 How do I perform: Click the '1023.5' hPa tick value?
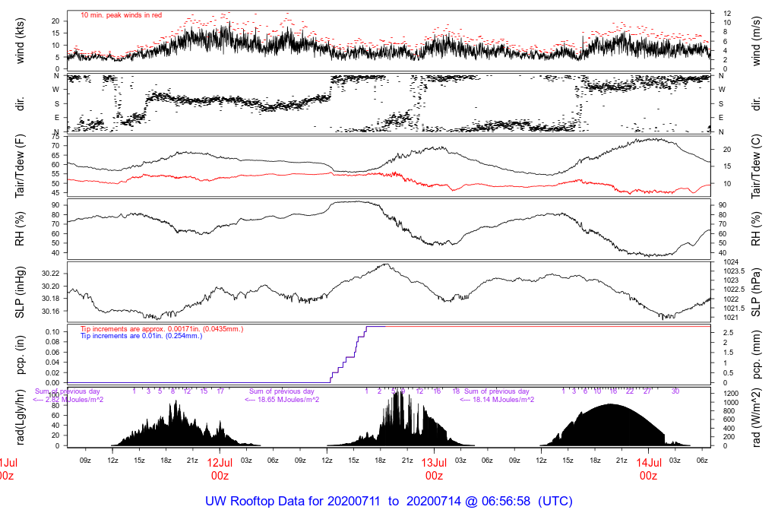click(734, 271)
